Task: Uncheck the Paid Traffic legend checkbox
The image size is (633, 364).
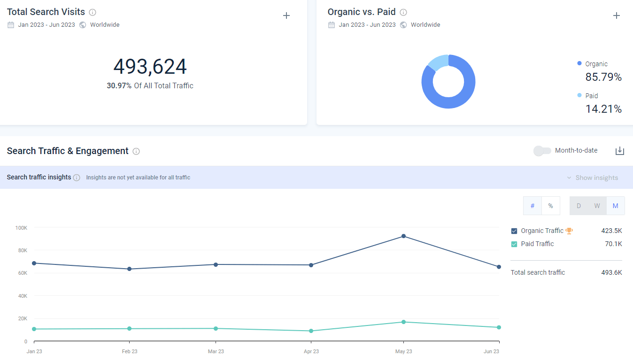Action: point(514,244)
